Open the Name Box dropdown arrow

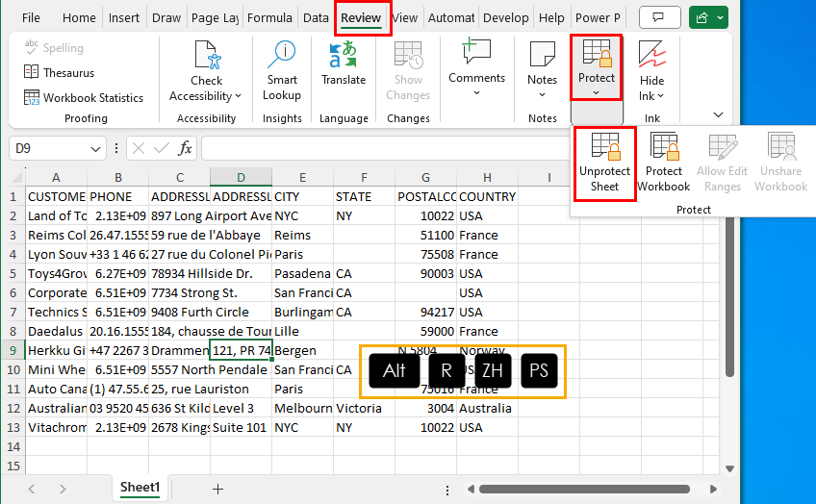pyautogui.click(x=95, y=149)
